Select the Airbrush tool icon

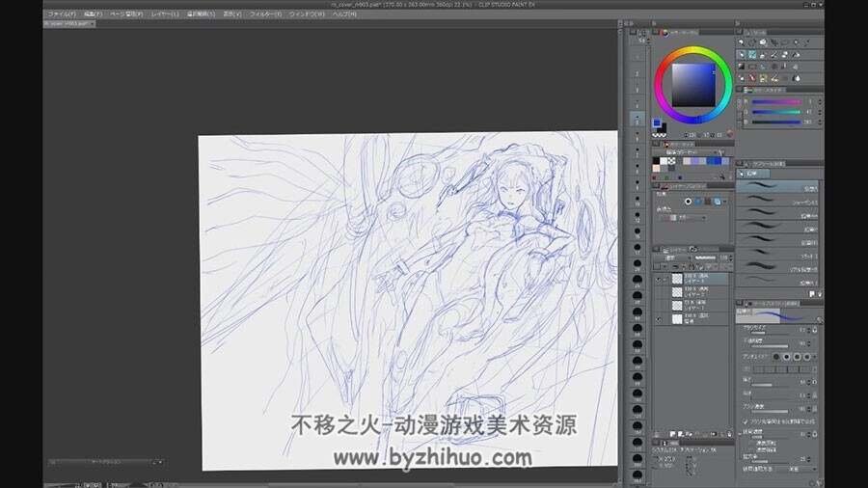pyautogui.click(x=773, y=54)
